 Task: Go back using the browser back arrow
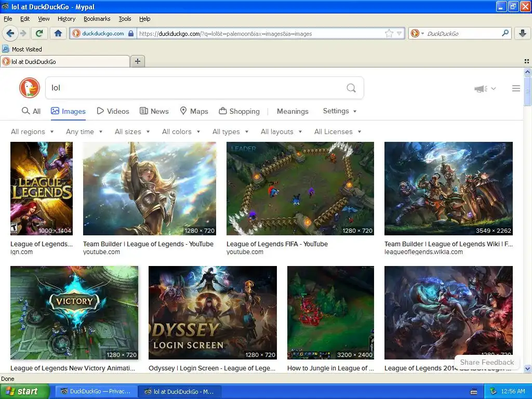[10, 33]
